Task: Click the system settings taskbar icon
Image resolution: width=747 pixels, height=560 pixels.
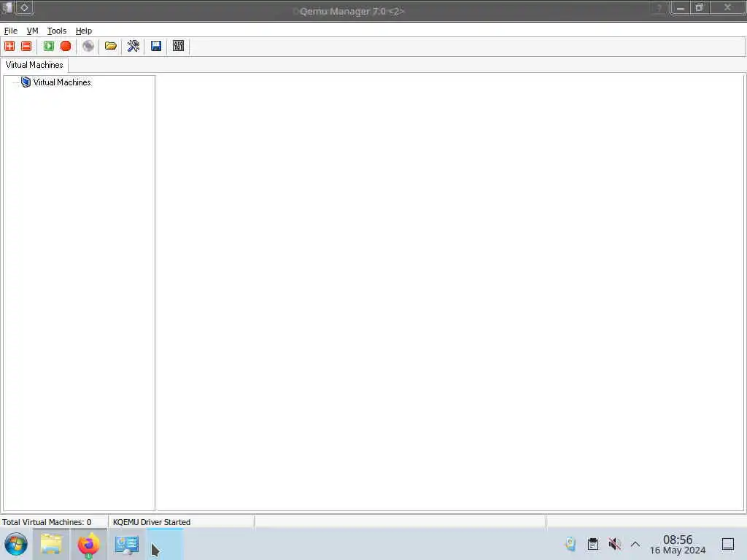Action: point(127,544)
